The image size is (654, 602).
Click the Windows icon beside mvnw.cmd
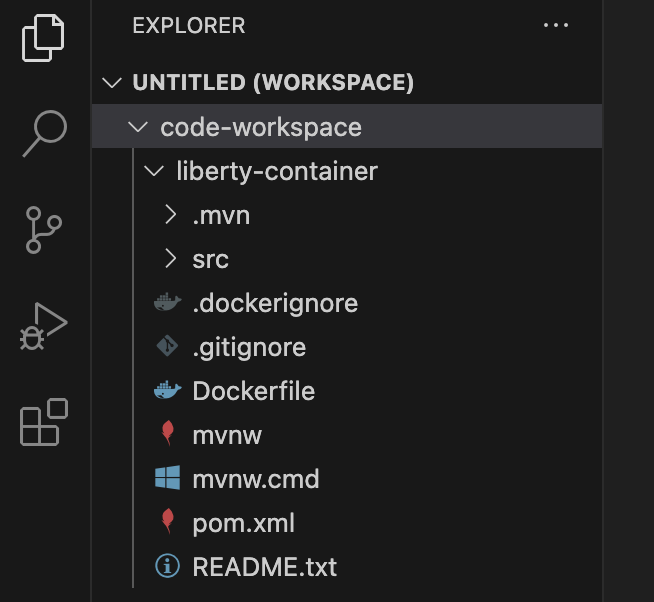(x=168, y=478)
